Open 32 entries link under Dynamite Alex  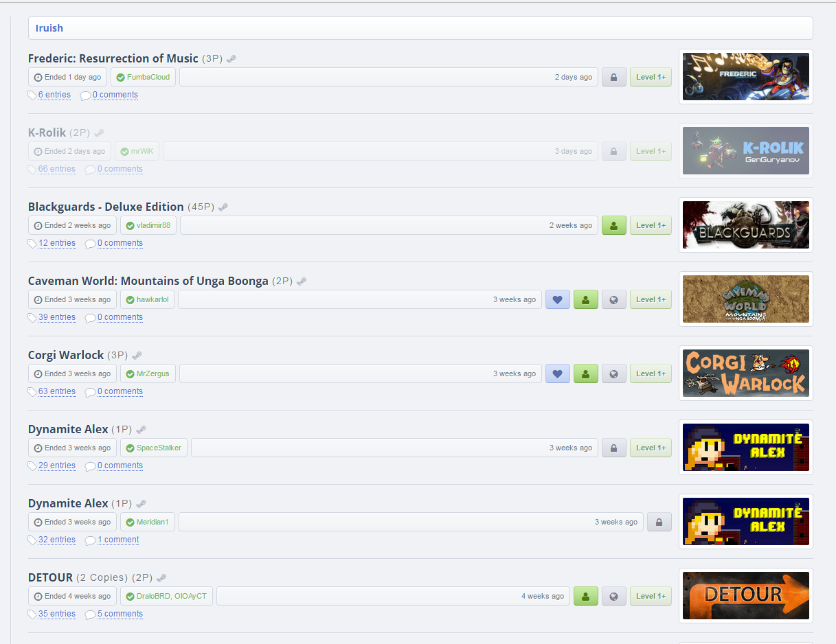point(57,540)
